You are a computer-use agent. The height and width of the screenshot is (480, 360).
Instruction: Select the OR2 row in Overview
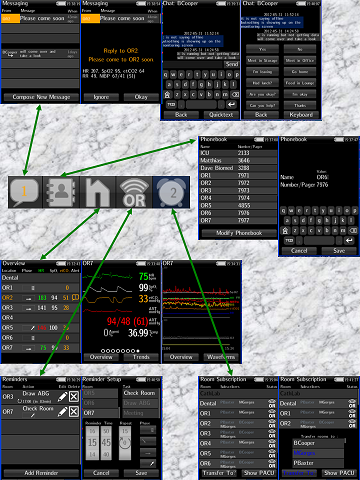[x=40, y=297]
